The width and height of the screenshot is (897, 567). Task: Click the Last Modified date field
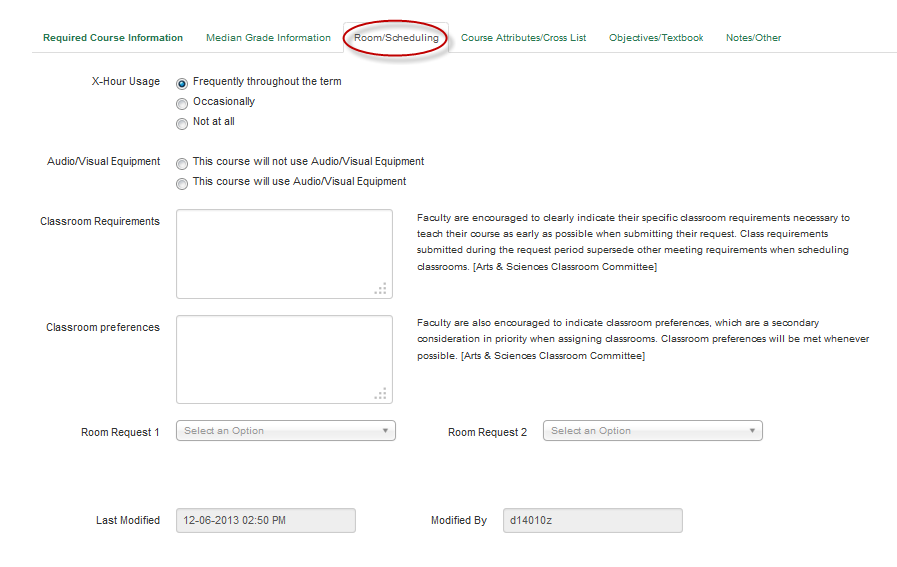point(265,520)
